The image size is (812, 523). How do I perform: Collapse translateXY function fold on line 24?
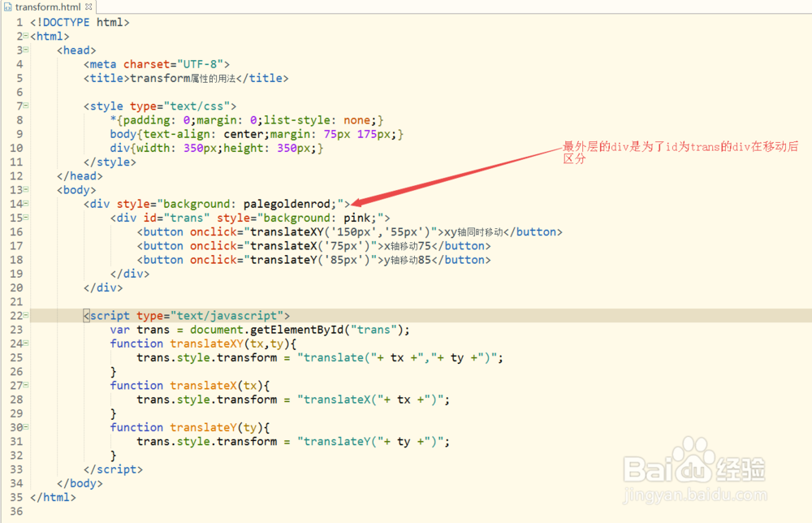point(26,344)
